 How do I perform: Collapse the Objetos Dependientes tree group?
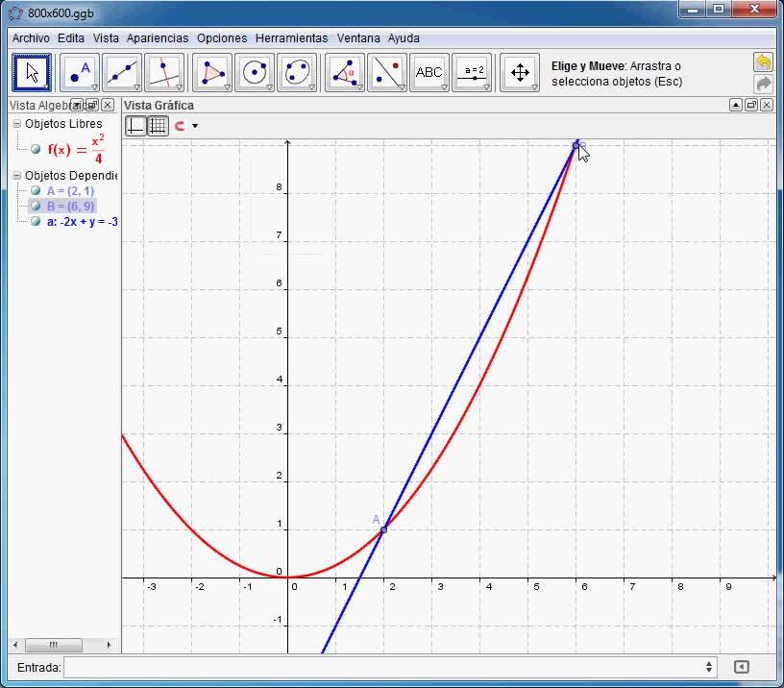16,176
